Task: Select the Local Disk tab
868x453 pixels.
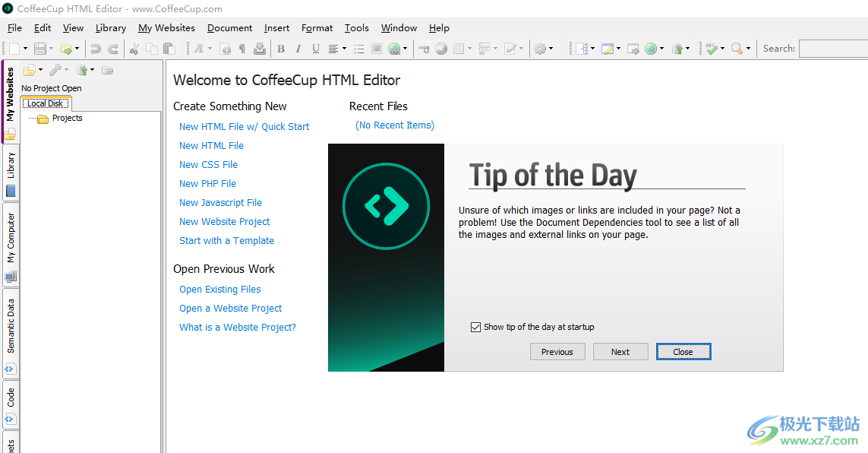Action: coord(46,103)
